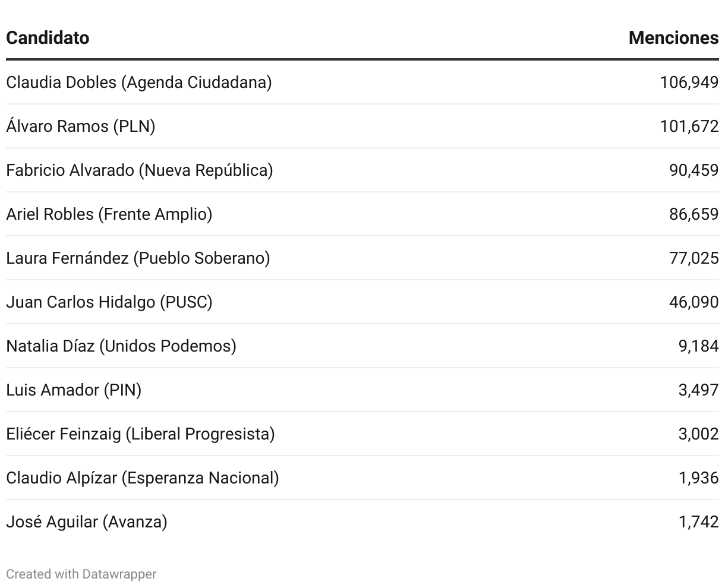725x588 pixels.
Task: Select Laura Fernández (Pueblo Soberano) row
Action: (x=138, y=258)
